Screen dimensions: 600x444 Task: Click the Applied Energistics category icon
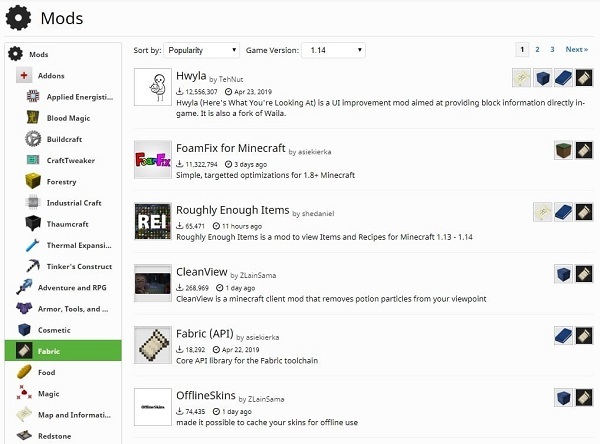click(33, 96)
